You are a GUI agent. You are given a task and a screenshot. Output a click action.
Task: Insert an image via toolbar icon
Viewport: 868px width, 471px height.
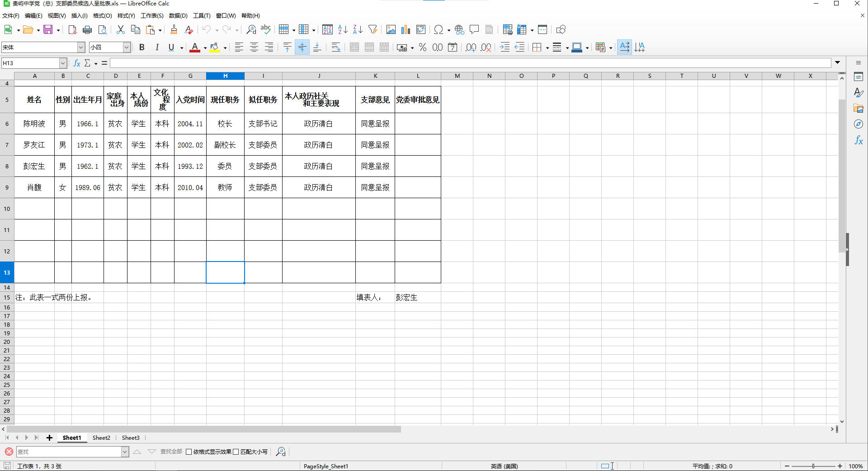pyautogui.click(x=391, y=30)
